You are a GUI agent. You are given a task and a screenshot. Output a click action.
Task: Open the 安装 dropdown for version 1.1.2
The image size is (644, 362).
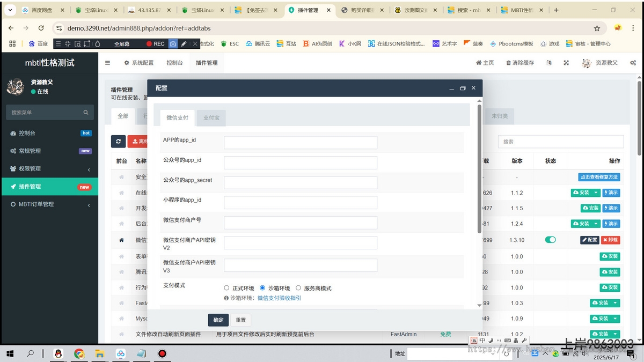tap(595, 193)
